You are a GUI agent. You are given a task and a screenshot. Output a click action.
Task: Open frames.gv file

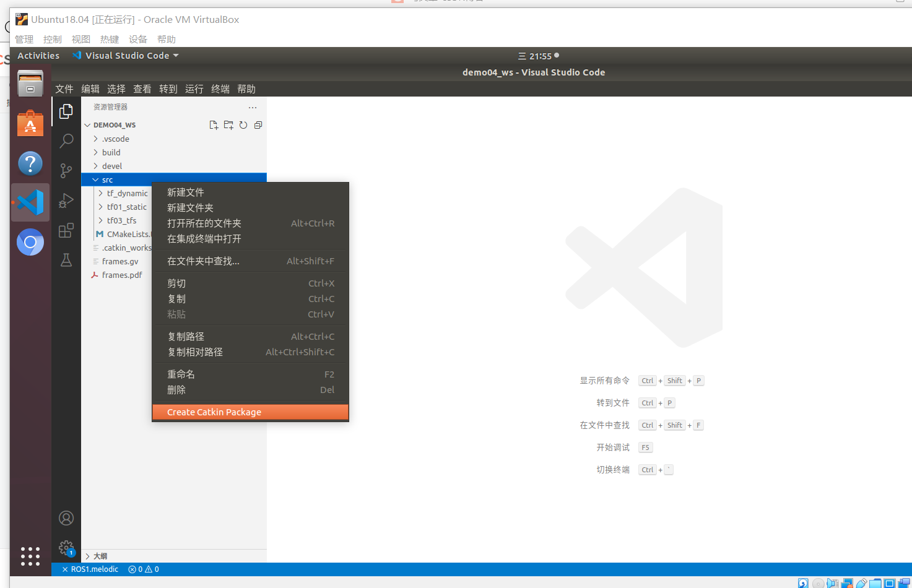coord(116,261)
